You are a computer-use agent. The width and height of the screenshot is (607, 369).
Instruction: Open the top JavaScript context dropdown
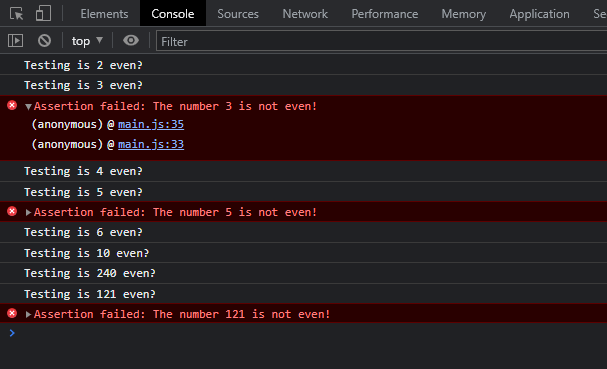pos(87,41)
